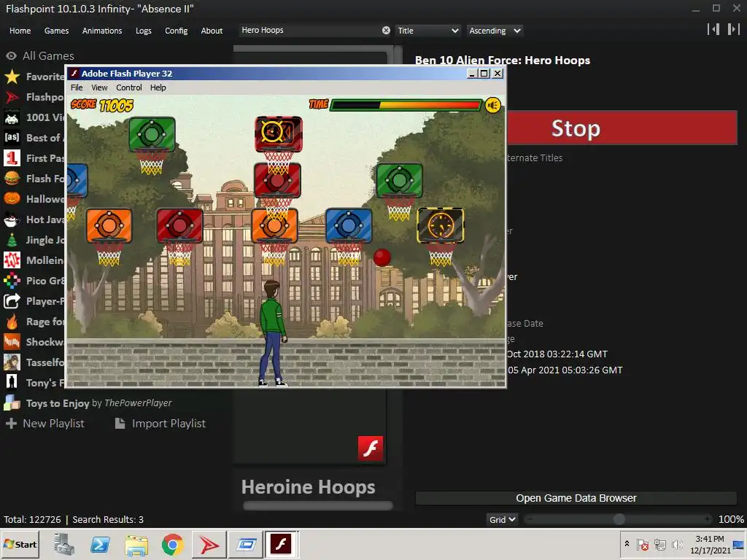Open File Explorer folder in taskbar
Image resolution: width=747 pixels, height=560 pixels.
(x=136, y=544)
